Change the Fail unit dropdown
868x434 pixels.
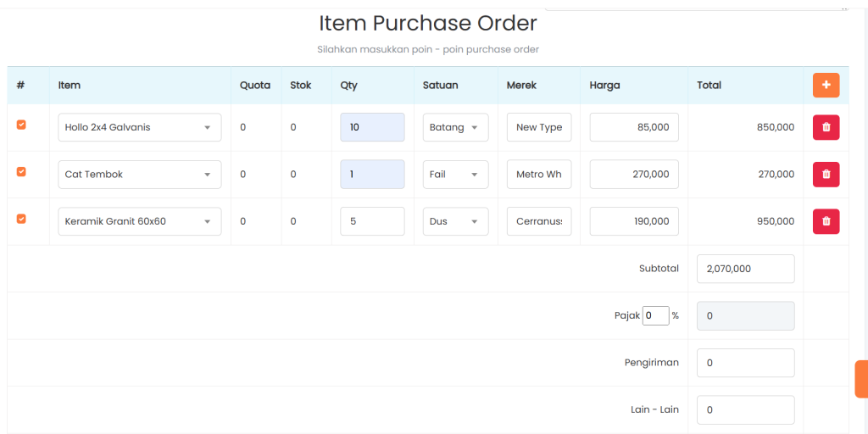pos(455,175)
